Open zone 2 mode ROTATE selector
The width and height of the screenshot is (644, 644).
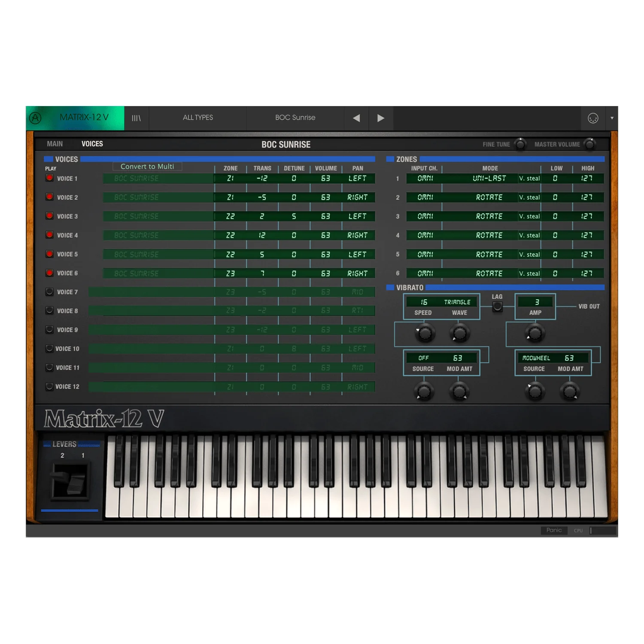tap(489, 197)
